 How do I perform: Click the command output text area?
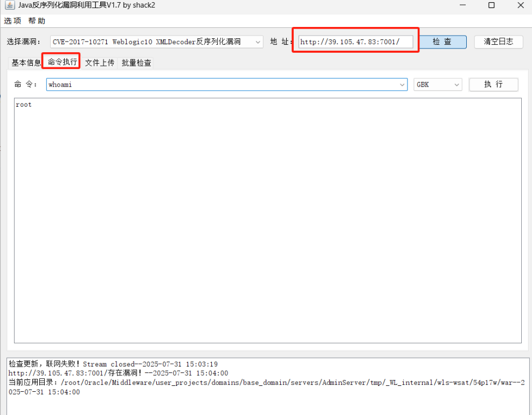(268, 220)
